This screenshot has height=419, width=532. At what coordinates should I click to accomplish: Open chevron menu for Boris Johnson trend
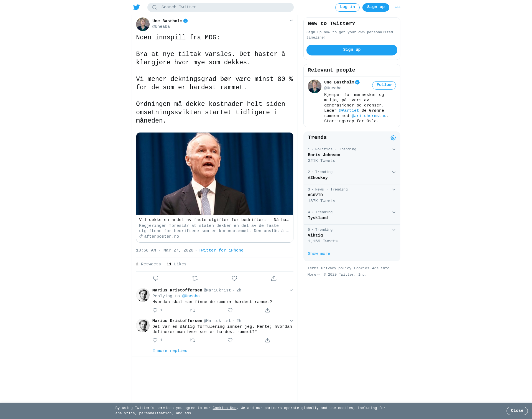[394, 149]
